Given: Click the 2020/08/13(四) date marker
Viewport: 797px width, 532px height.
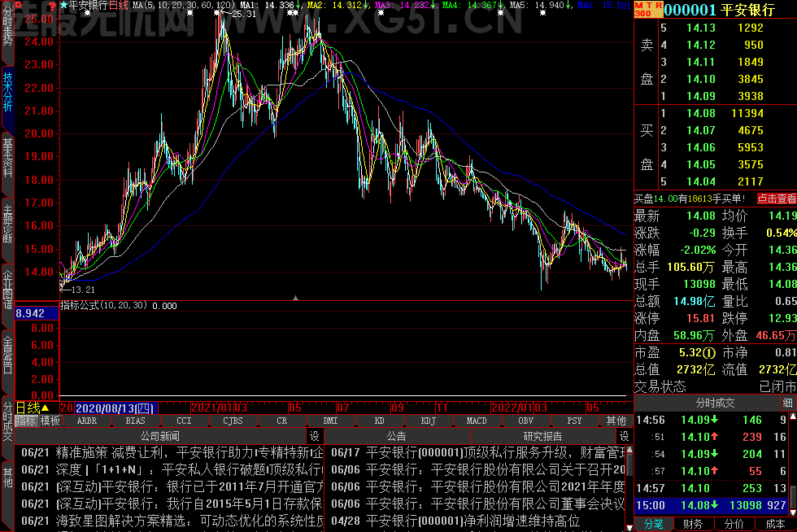Looking at the screenshot, I should click(x=116, y=408).
